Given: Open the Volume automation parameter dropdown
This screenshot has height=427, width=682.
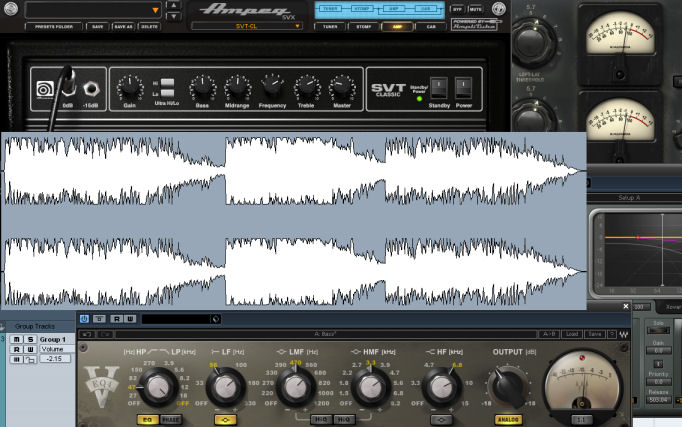Looking at the screenshot, I should 57,349.
